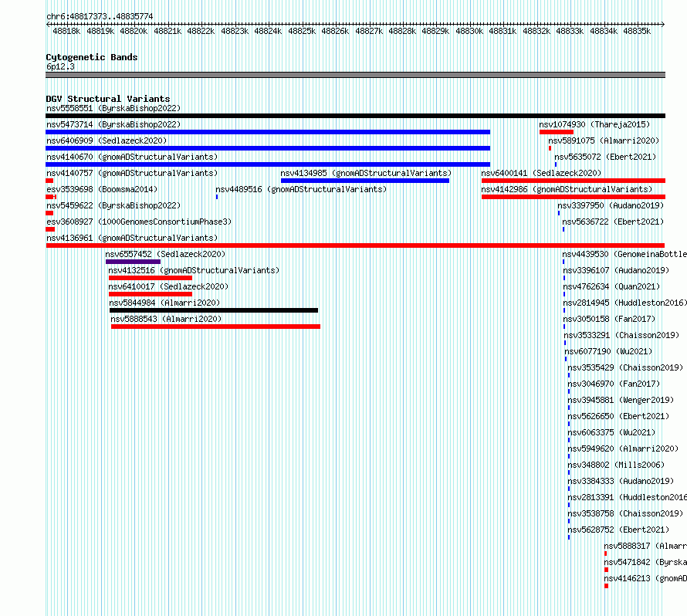Click nsv3384333 (Audano2019) label
The width and height of the screenshot is (687, 616).
[621, 481]
